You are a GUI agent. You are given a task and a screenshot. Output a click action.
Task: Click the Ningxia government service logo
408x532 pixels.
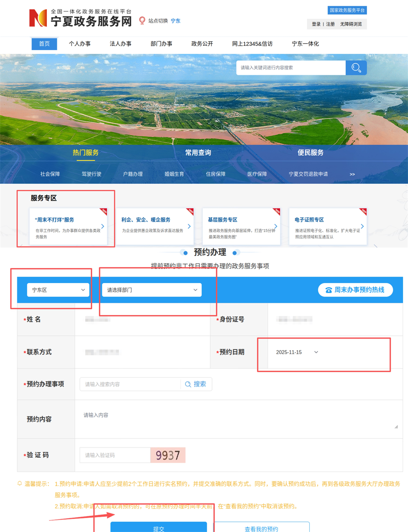(38, 18)
